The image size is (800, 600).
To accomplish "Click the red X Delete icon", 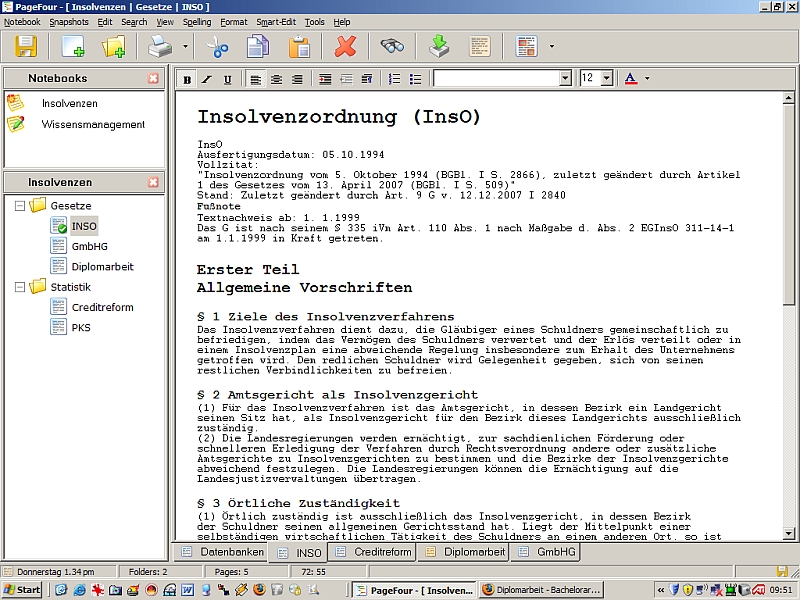I will point(345,46).
